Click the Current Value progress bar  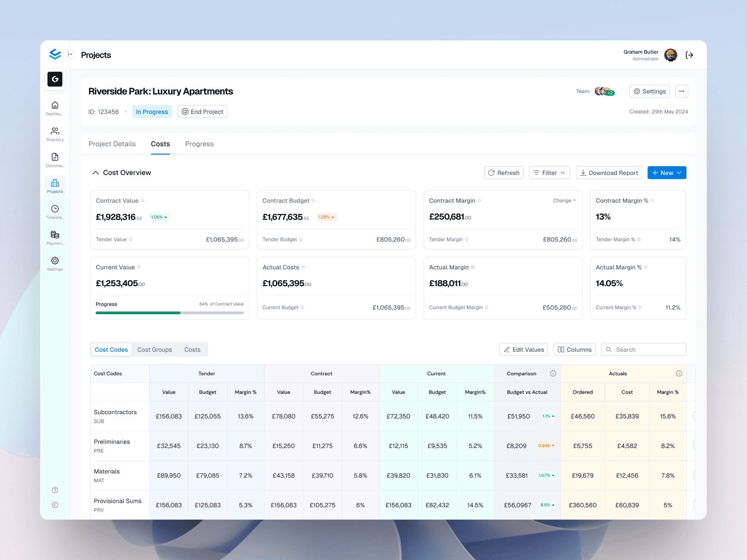(169, 313)
